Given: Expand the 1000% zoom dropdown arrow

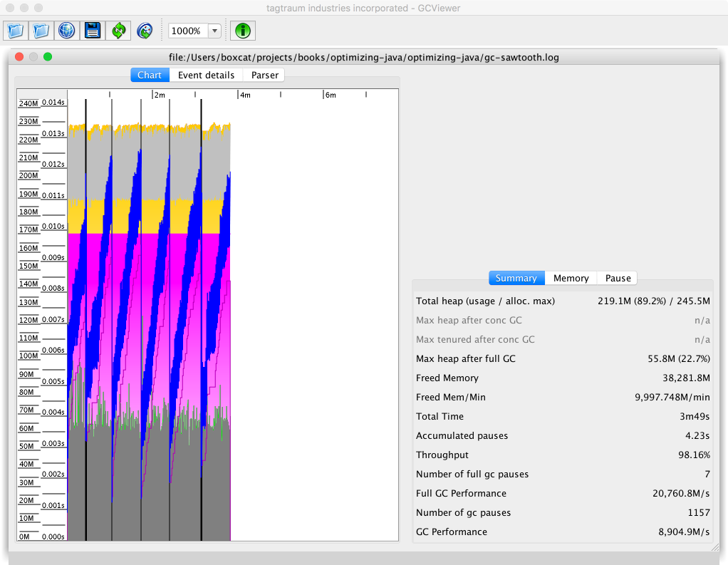Looking at the screenshot, I should (x=214, y=31).
